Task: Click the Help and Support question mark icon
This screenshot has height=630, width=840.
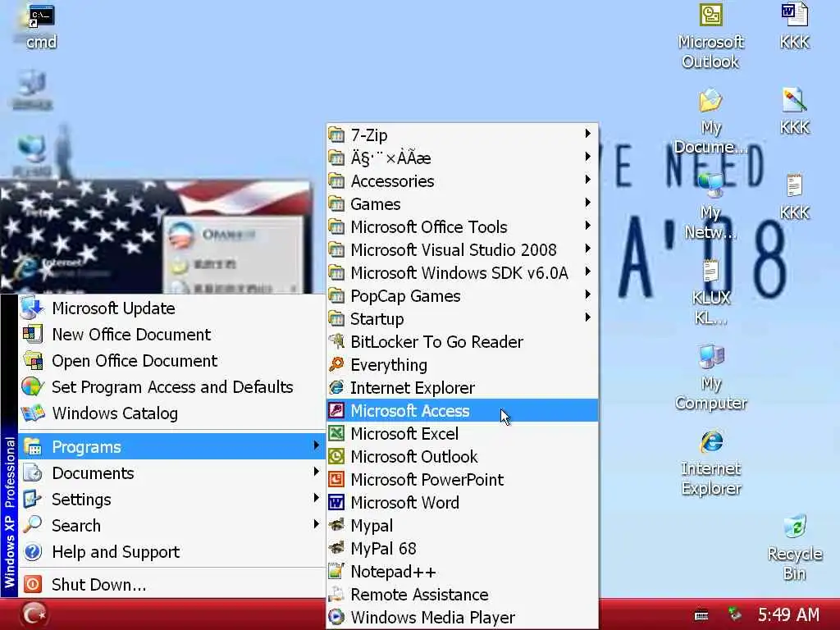Action: click(32, 552)
